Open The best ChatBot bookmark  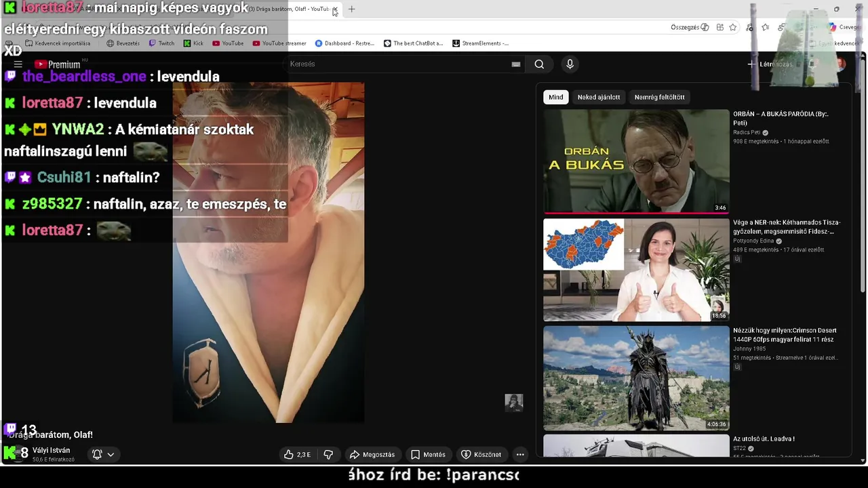click(413, 43)
